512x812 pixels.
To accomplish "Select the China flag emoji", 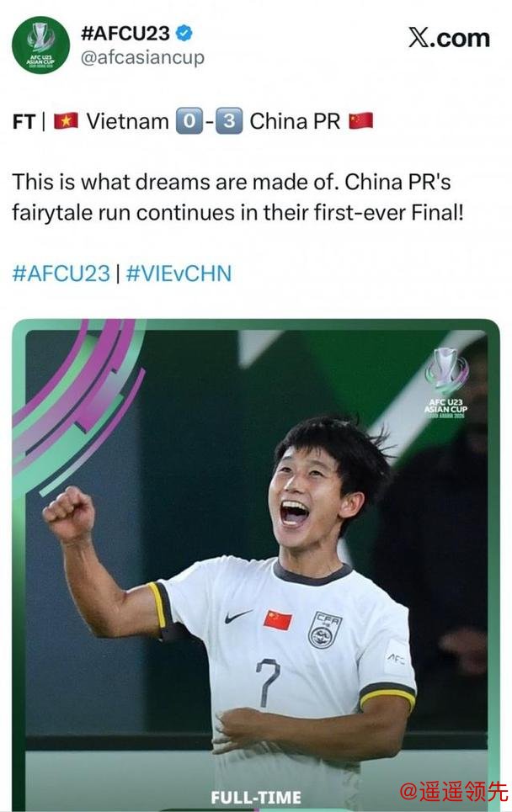I will (360, 120).
